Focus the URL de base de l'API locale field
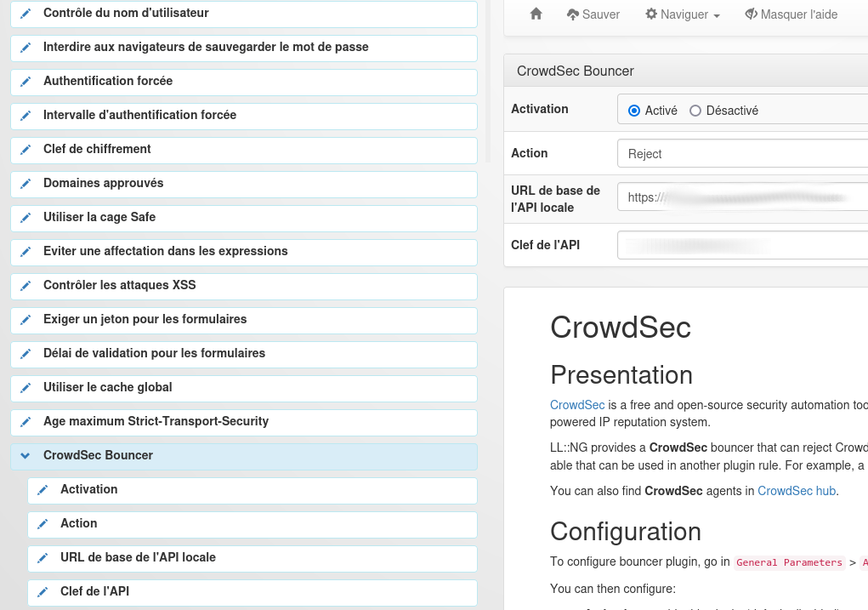 click(x=742, y=197)
